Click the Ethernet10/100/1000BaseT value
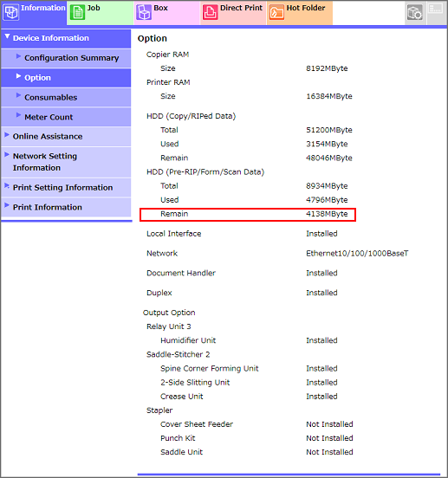This screenshot has height=478, width=448. pyautogui.click(x=357, y=254)
